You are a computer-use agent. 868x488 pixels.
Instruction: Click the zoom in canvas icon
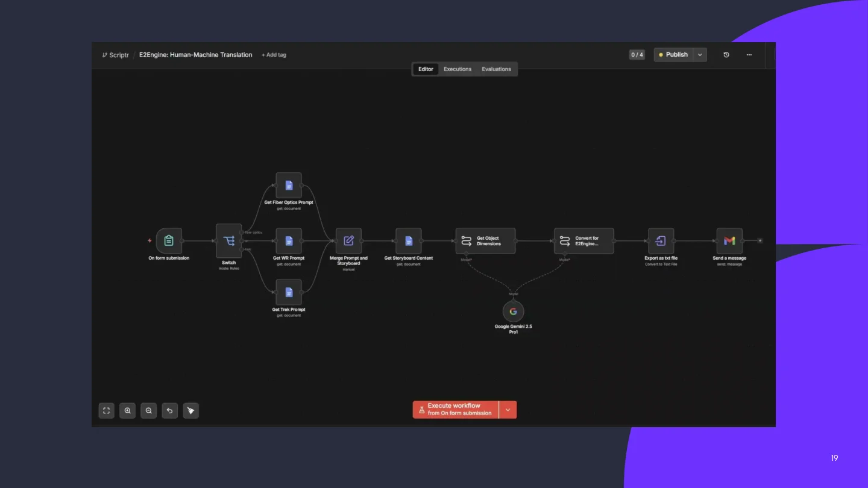[128, 410]
